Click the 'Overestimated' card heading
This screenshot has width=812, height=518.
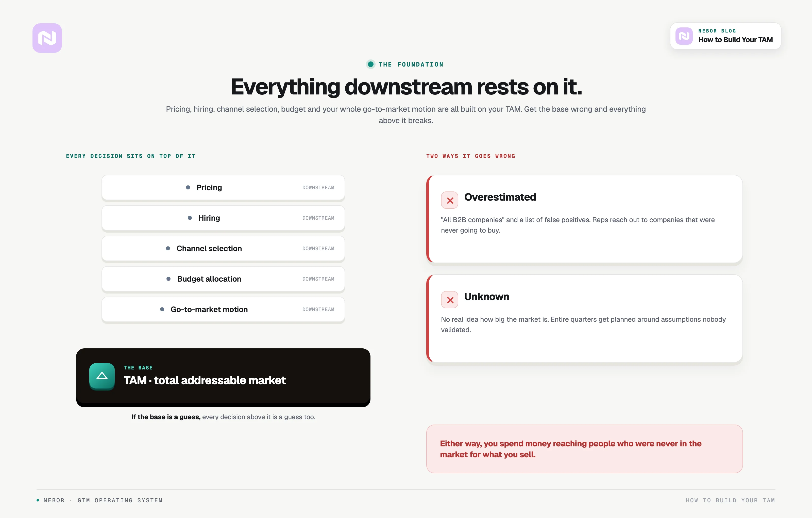pos(500,197)
